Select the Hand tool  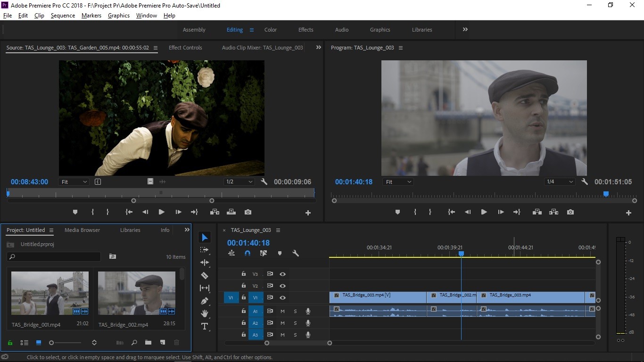point(205,313)
